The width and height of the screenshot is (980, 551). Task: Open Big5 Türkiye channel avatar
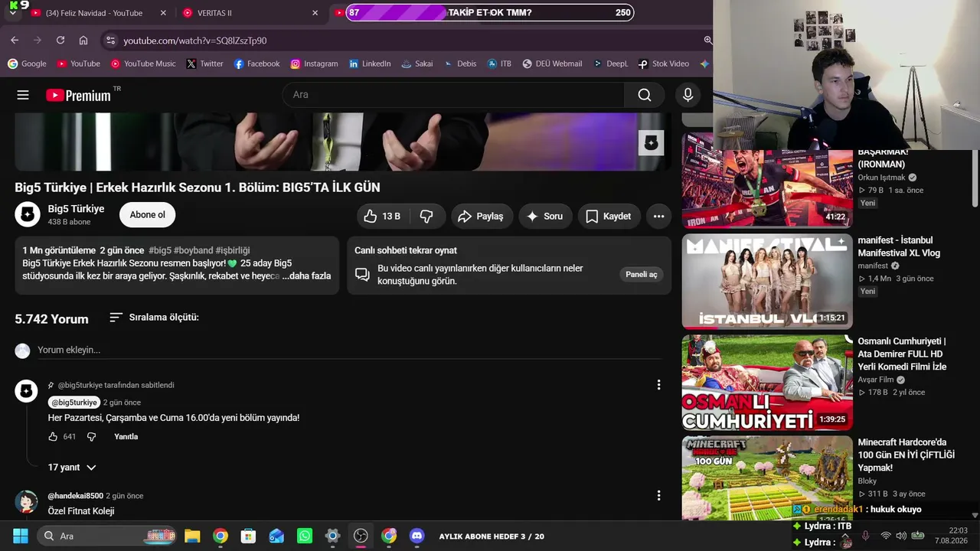pyautogui.click(x=28, y=215)
